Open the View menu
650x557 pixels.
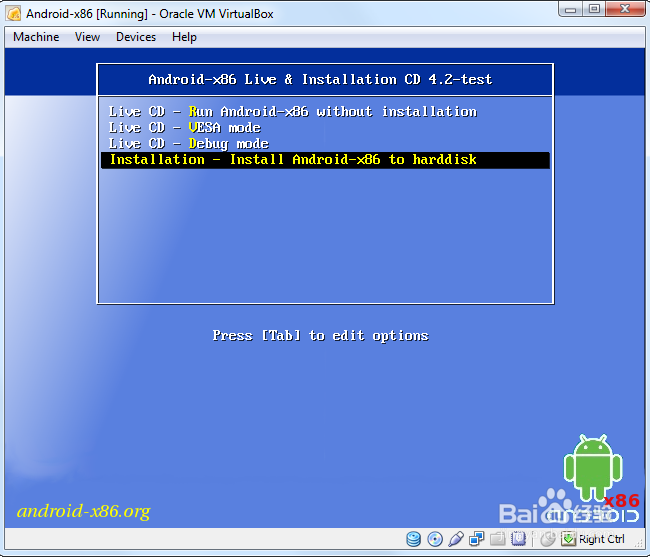tap(87, 37)
